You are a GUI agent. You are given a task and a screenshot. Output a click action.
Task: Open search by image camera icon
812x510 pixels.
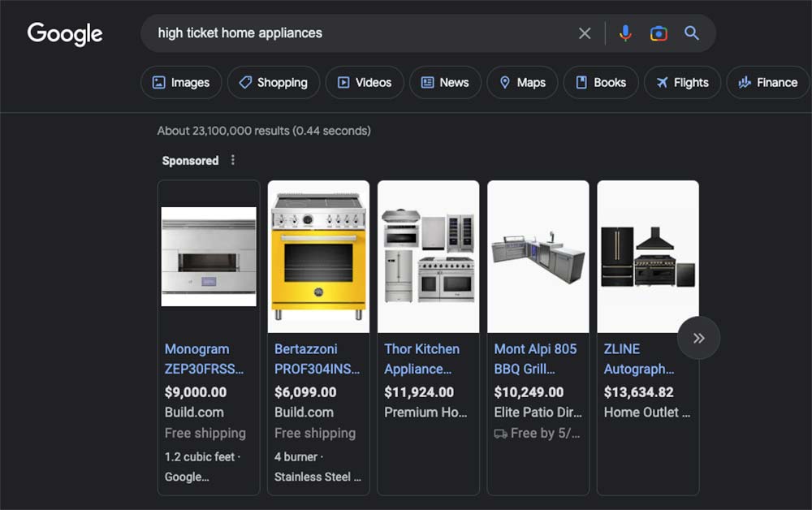[659, 33]
